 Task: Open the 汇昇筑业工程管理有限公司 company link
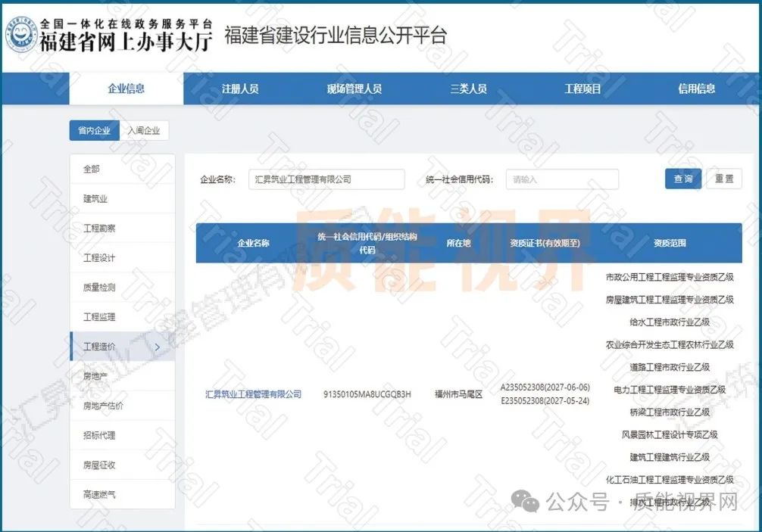click(253, 394)
